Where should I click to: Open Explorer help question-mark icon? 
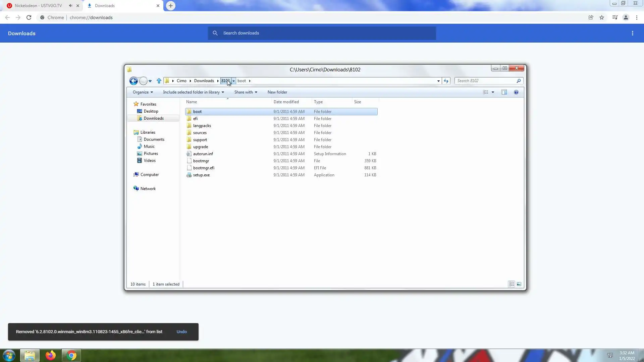tap(516, 92)
